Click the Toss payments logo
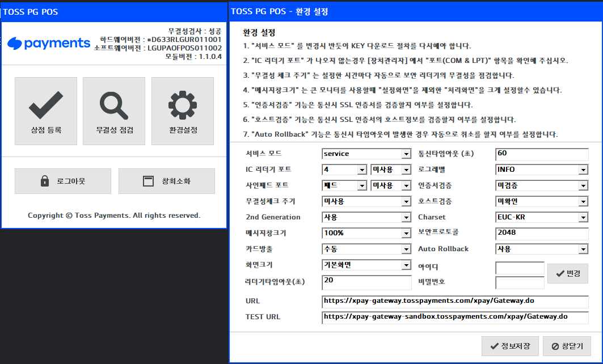This screenshot has width=603, height=364. tap(49, 44)
